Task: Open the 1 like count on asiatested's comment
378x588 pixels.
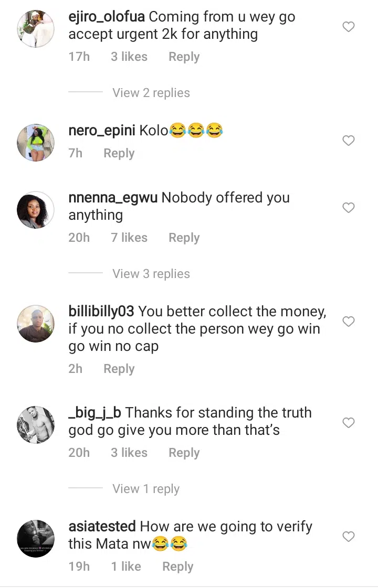Action: pos(126,566)
